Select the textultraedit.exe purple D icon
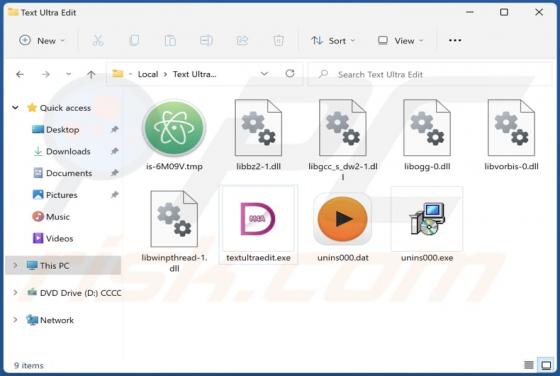The width and height of the screenshot is (560, 376). click(x=258, y=219)
